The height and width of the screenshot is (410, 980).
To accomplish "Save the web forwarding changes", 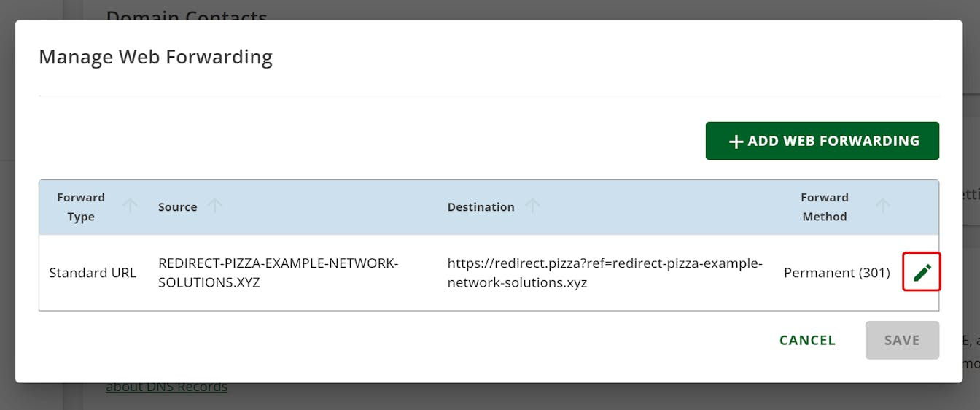I will click(902, 340).
